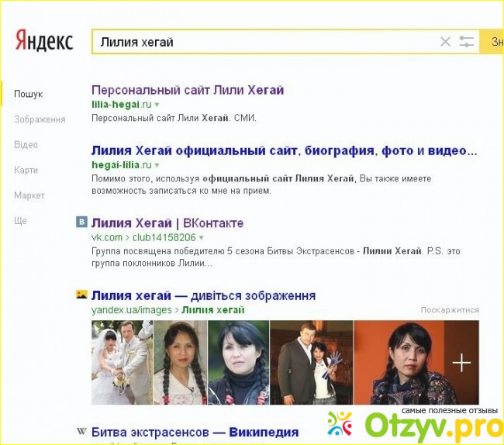Open the Маркет tab
The image size is (504, 445).
29,195
